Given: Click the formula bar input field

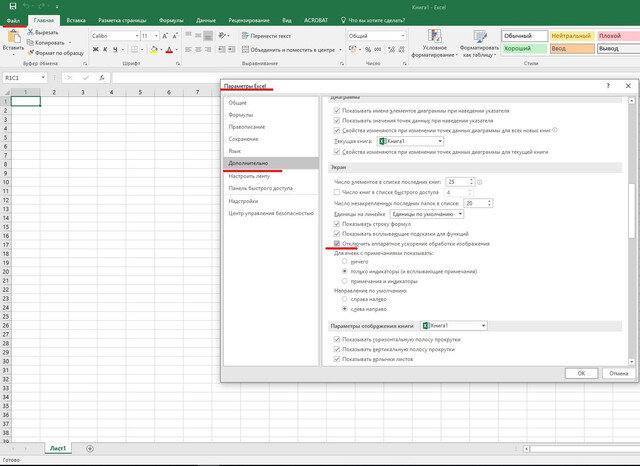Looking at the screenshot, I should click(x=376, y=78).
